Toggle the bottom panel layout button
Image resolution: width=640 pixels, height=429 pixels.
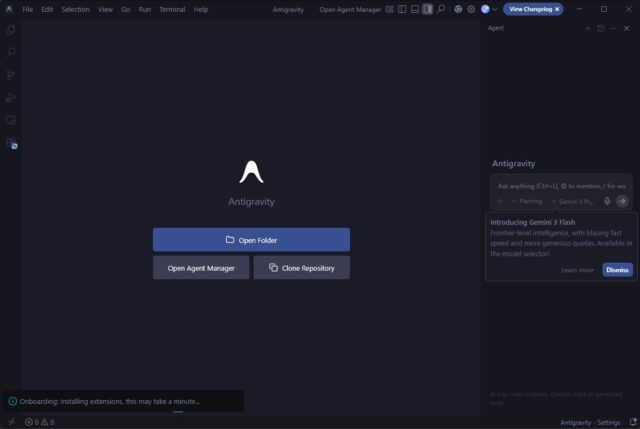pos(414,9)
